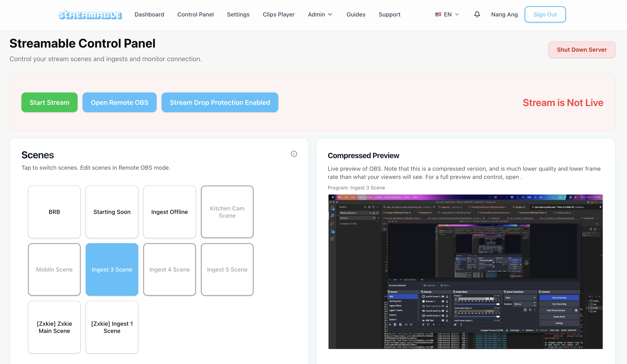Open Remote OBS
627x364 pixels.
pos(119,102)
